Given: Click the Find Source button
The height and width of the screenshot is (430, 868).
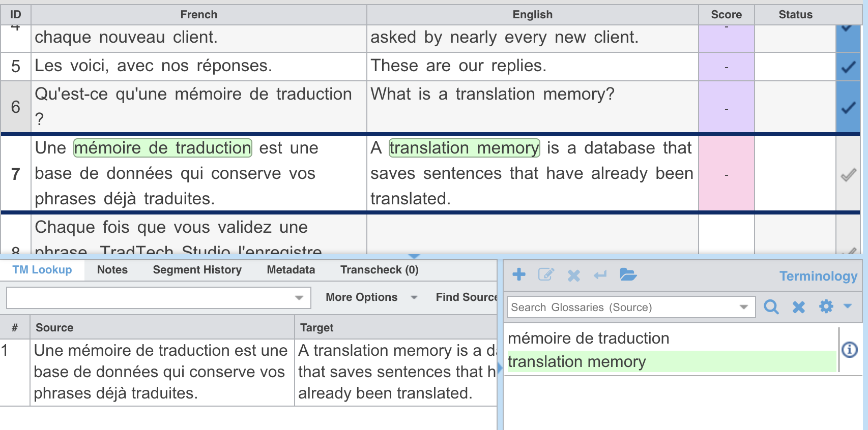Looking at the screenshot, I should coord(466,297).
